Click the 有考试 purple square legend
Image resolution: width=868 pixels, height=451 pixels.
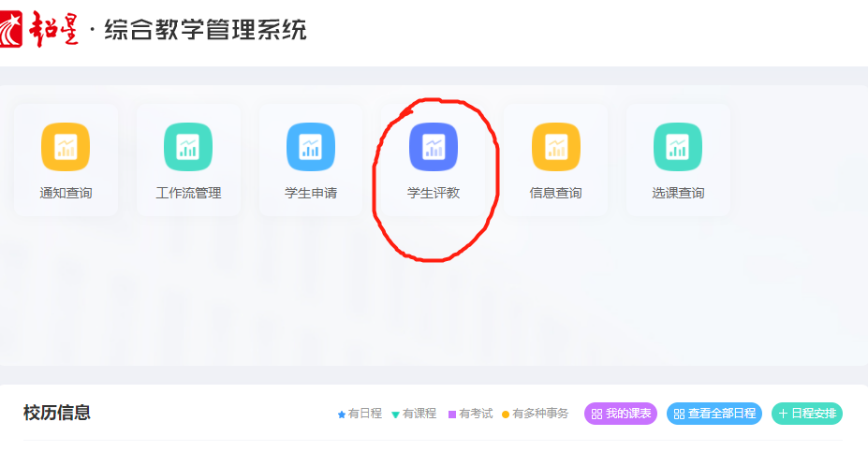[x=471, y=414]
